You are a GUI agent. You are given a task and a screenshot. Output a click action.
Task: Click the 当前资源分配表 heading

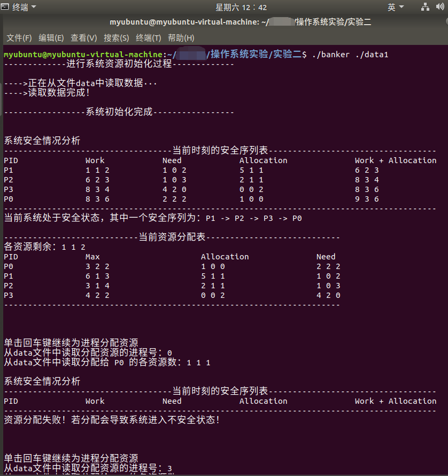click(172, 237)
